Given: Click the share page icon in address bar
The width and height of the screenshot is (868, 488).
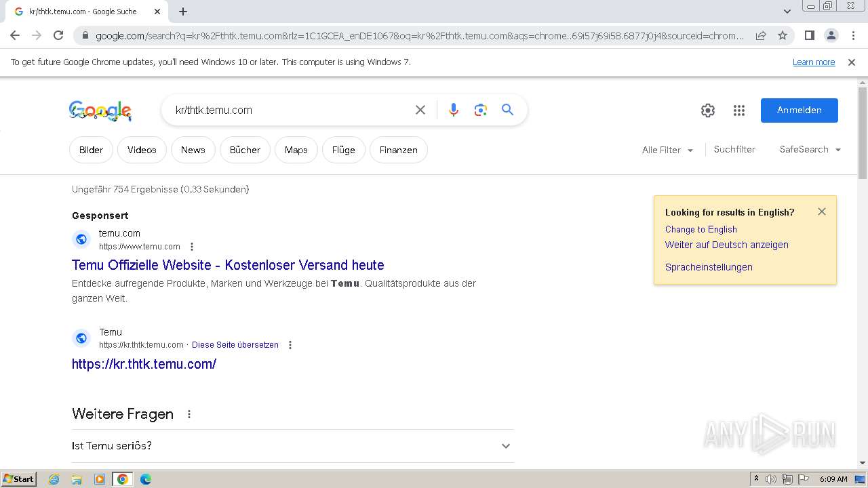Looking at the screenshot, I should (x=761, y=35).
